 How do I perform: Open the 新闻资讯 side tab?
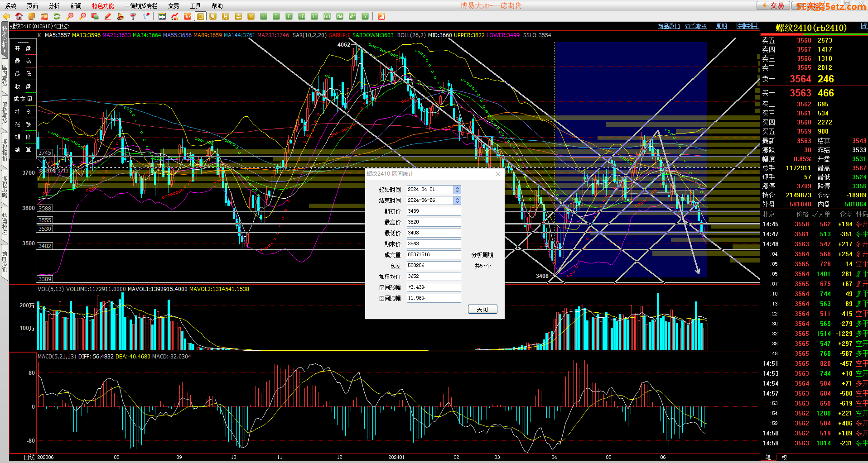[x=5, y=262]
